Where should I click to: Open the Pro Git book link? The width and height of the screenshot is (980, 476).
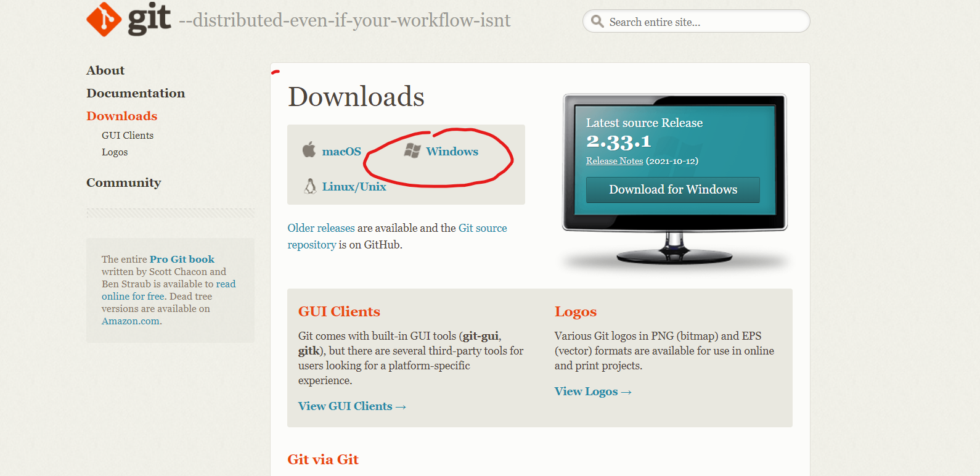[182, 260]
